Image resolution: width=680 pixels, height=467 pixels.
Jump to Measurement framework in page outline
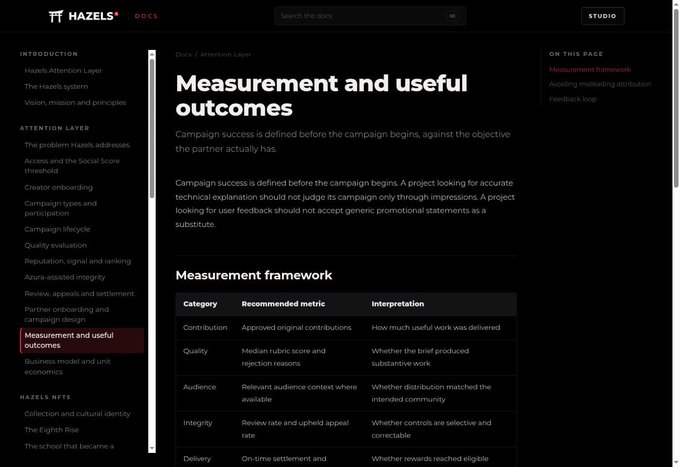click(590, 69)
